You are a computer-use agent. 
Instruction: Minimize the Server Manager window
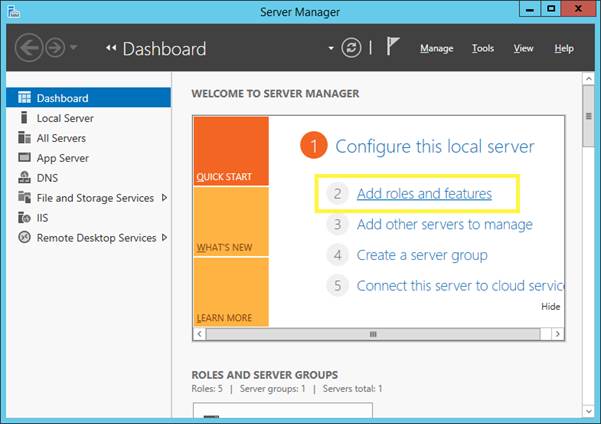tap(530, 9)
